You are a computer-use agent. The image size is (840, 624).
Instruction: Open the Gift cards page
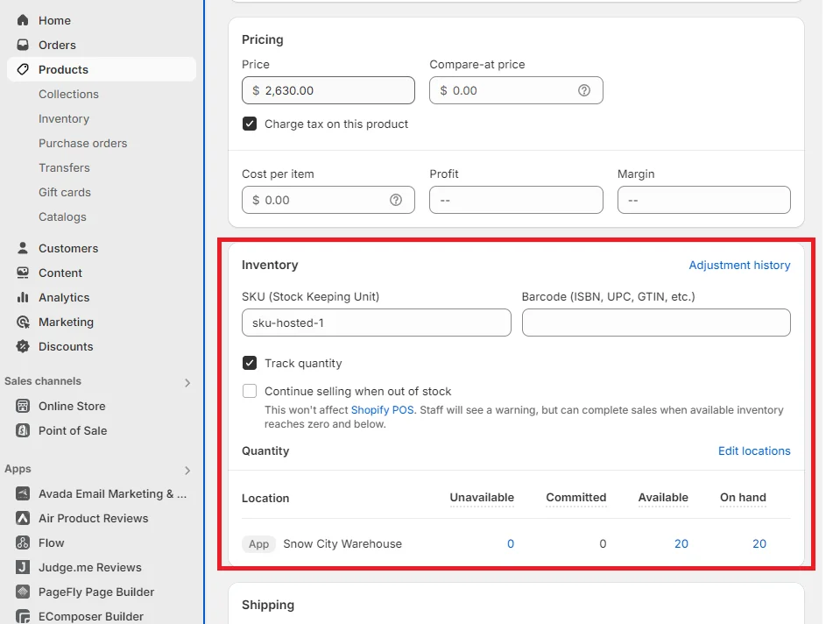pos(65,193)
